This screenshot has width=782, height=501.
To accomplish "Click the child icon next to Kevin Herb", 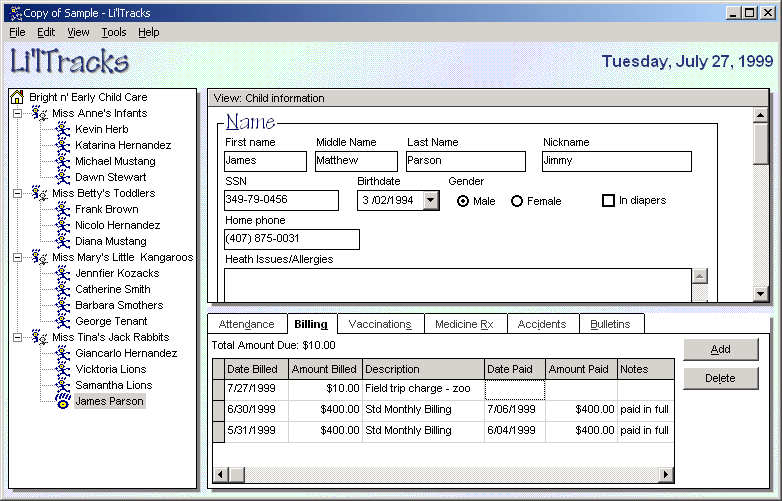I will click(63, 129).
